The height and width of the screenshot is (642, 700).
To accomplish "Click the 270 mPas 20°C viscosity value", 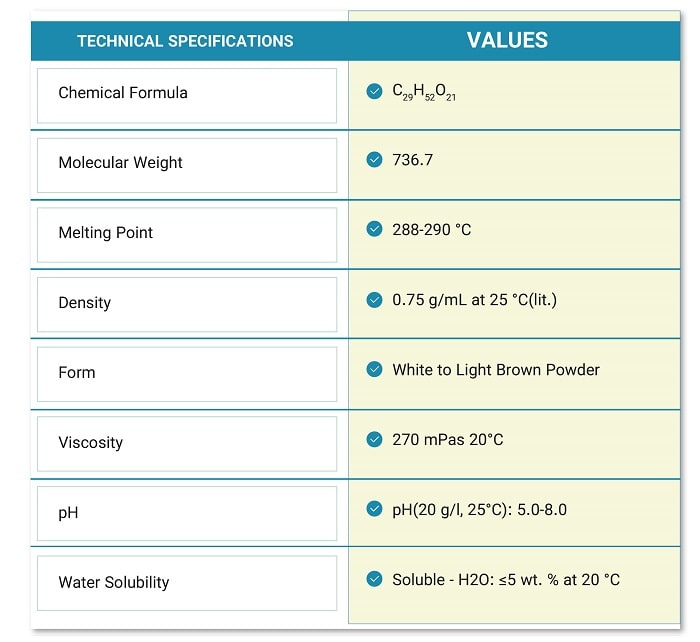I will tap(448, 440).
